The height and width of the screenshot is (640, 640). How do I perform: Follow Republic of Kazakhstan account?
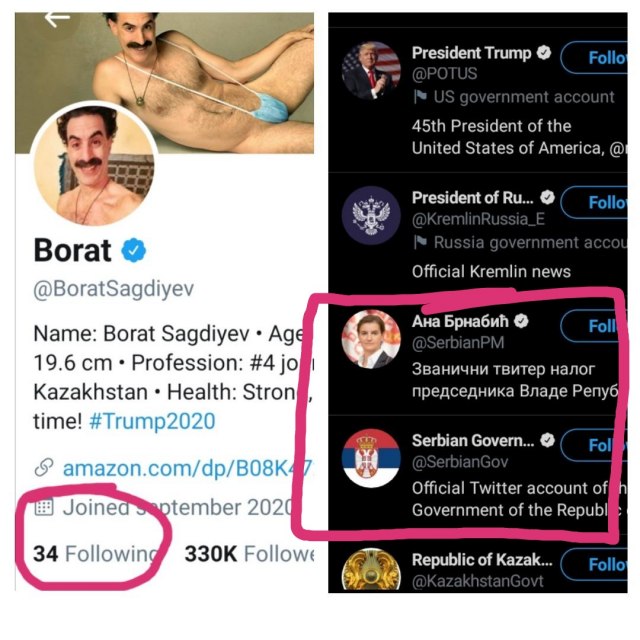[x=598, y=564]
